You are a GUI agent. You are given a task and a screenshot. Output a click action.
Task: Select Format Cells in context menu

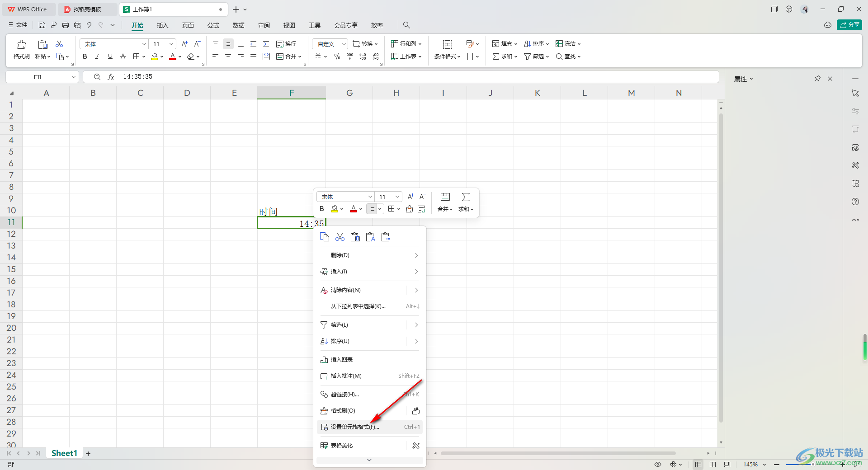(370, 427)
